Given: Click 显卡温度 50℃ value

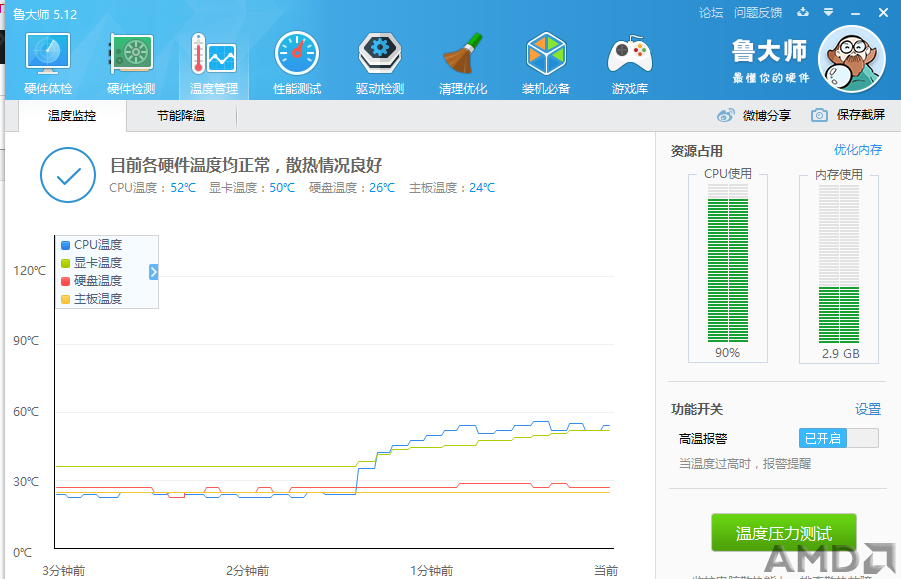Looking at the screenshot, I should pos(282,188).
